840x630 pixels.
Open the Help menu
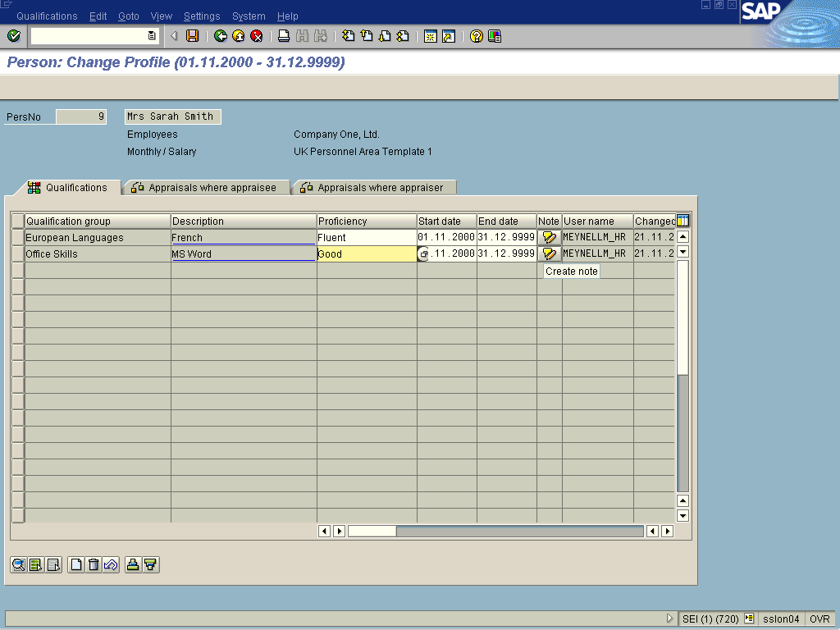point(288,16)
